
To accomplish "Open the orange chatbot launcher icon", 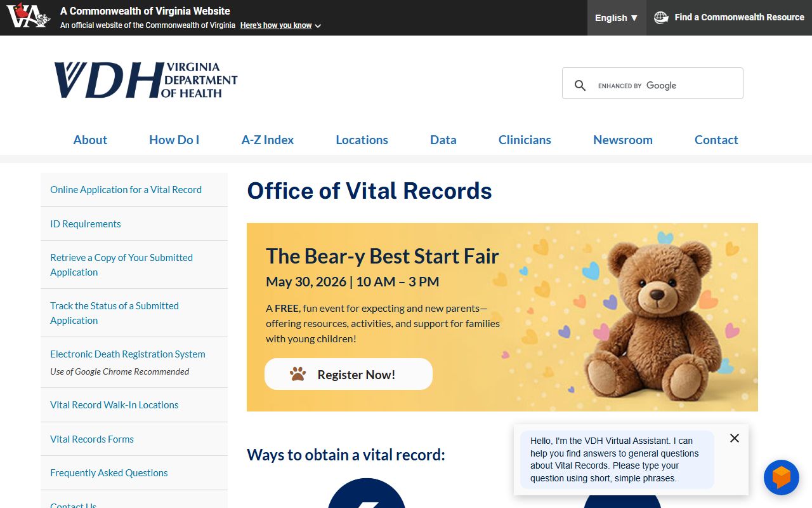I will (x=781, y=478).
